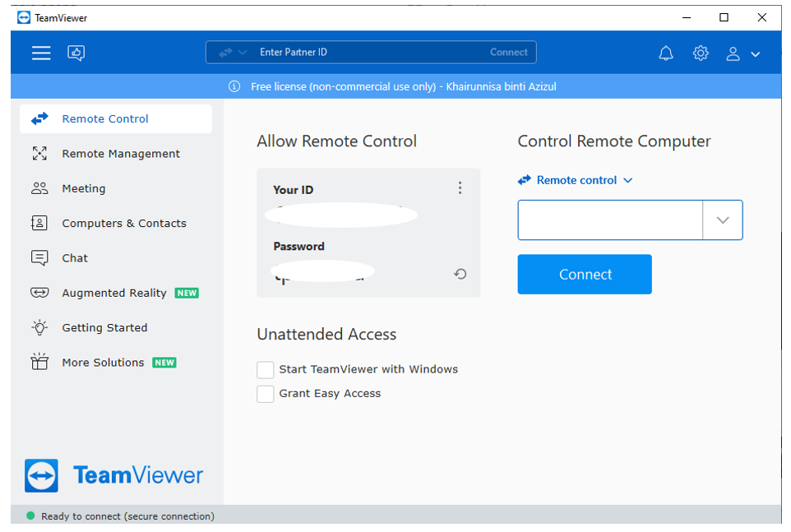The image size is (791, 532).
Task: Tick the Grant Easy Access checkbox
Action: (266, 394)
